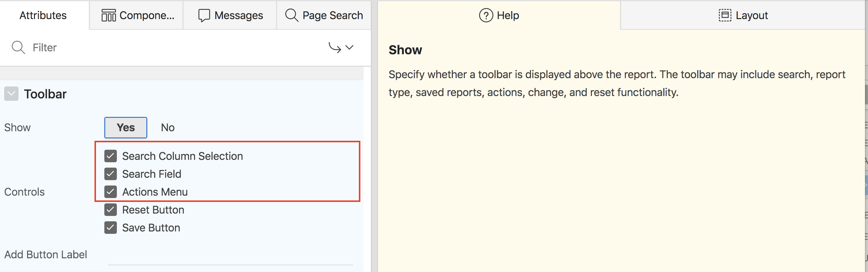The height and width of the screenshot is (272, 868).
Task: Click the Page Search magnifier icon
Action: point(292,16)
